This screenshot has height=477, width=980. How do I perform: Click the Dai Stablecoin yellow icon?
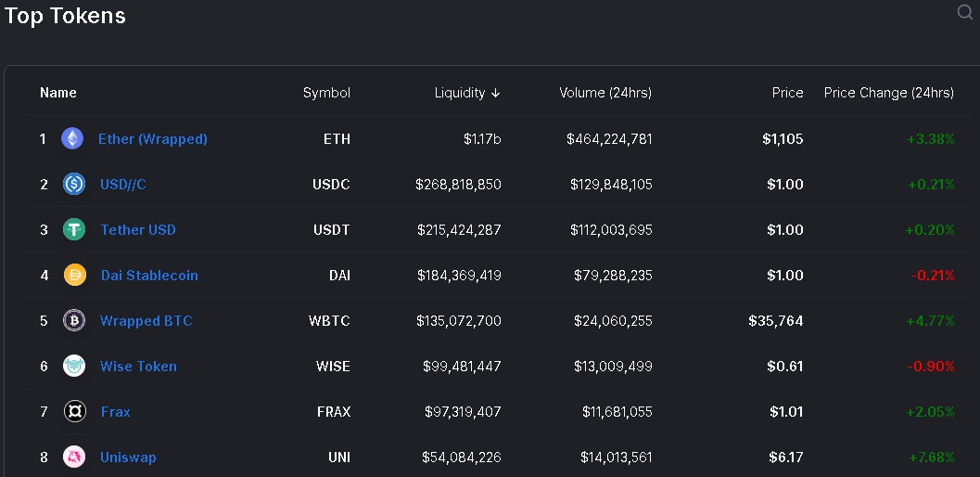(x=75, y=275)
